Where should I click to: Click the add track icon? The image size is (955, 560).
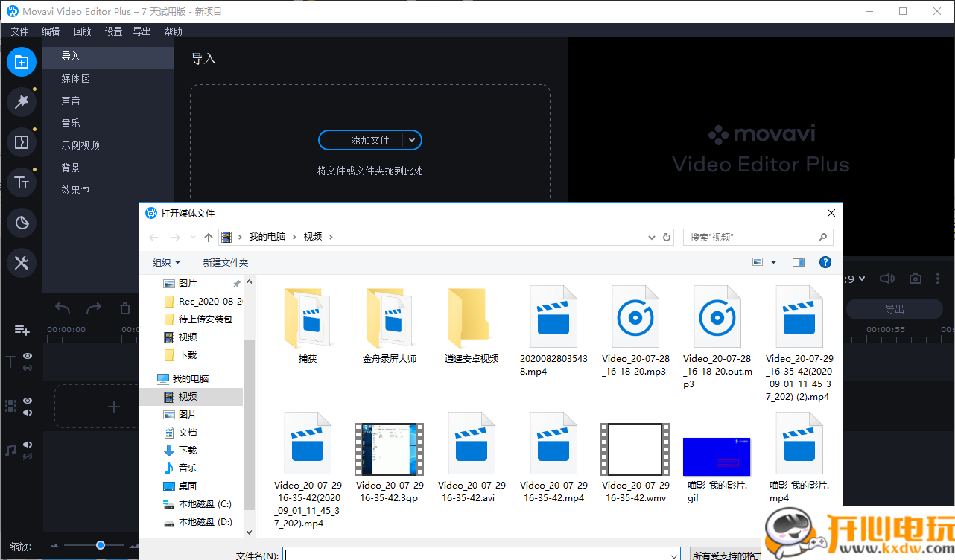[x=22, y=330]
